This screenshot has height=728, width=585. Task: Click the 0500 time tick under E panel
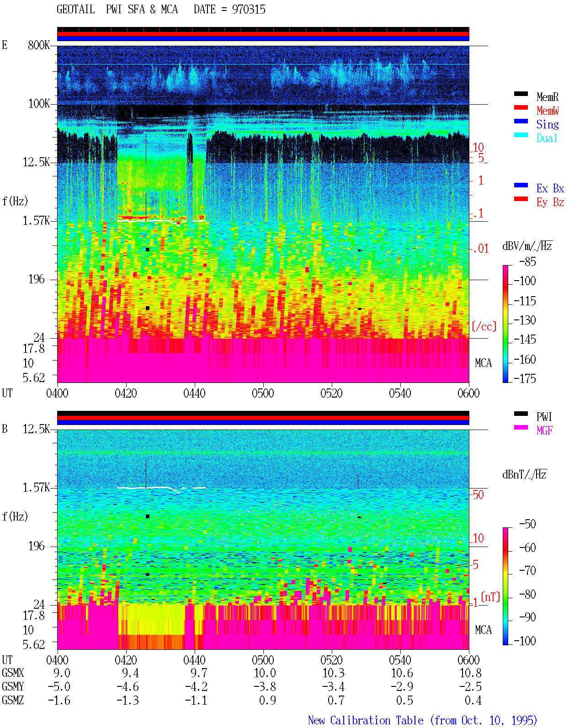[263, 393]
